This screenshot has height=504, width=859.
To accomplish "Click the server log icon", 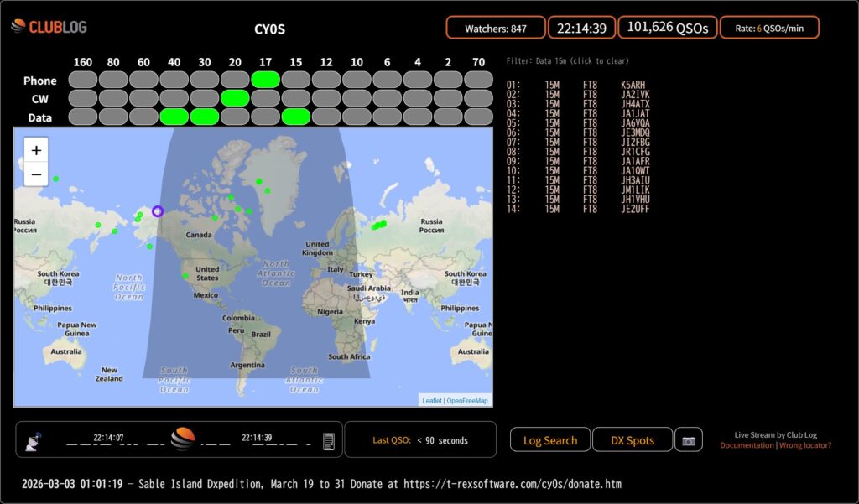I will pos(329,440).
